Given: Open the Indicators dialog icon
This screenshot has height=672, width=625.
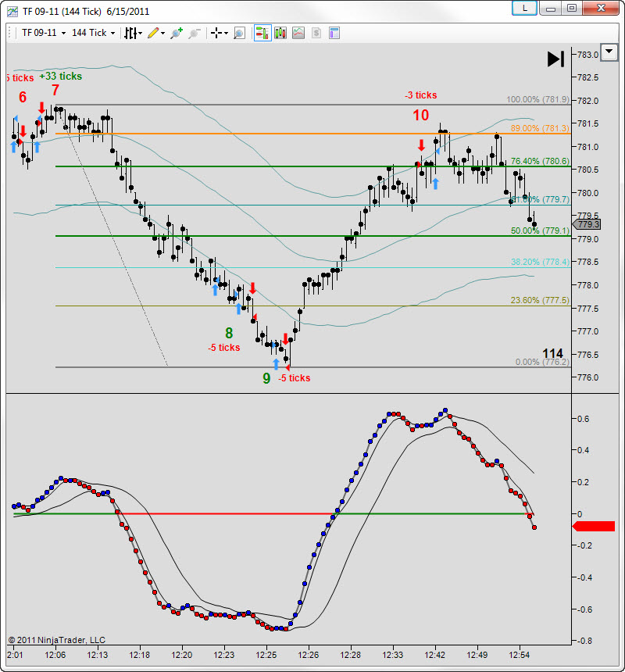Looking at the screenshot, I should click(298, 33).
